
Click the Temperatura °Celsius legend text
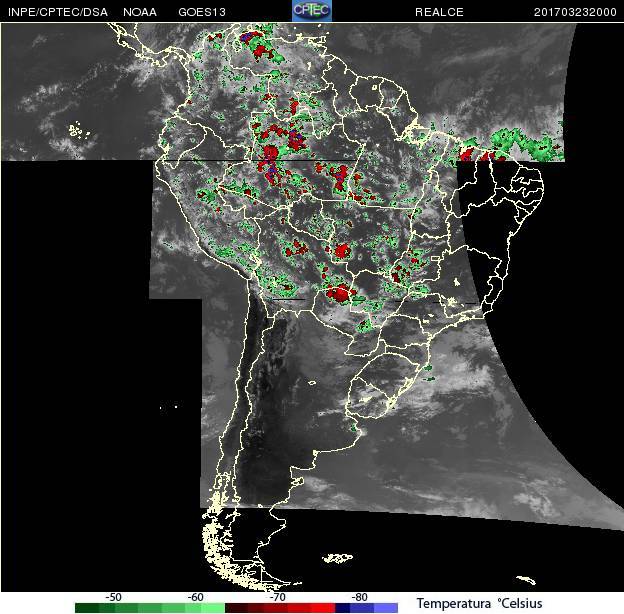480,603
